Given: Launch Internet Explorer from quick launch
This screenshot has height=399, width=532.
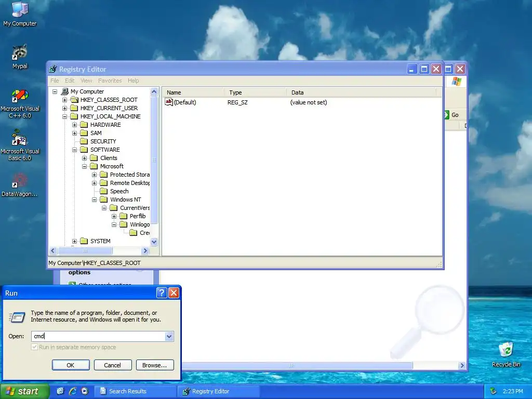Looking at the screenshot, I should pyautogui.click(x=72, y=391).
